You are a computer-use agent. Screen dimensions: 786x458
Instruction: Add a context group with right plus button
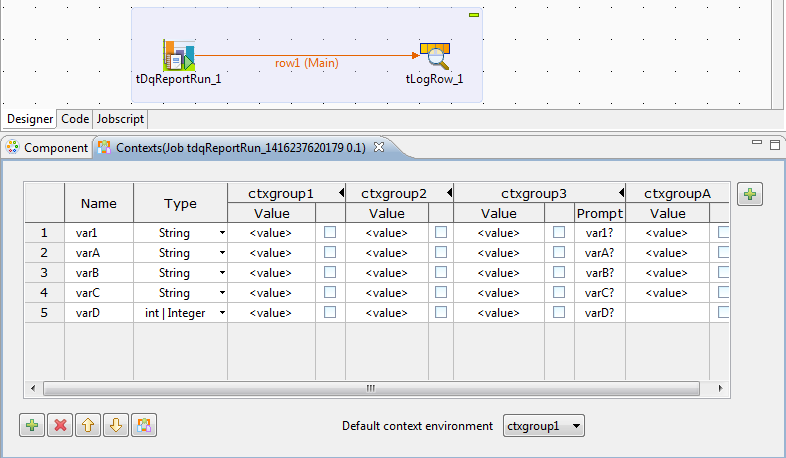(x=751, y=195)
